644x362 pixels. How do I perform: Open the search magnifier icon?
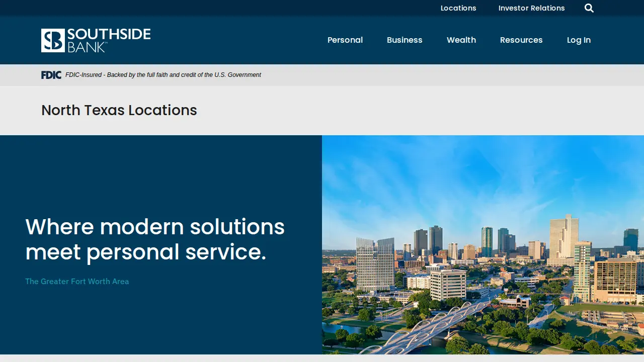pos(589,8)
